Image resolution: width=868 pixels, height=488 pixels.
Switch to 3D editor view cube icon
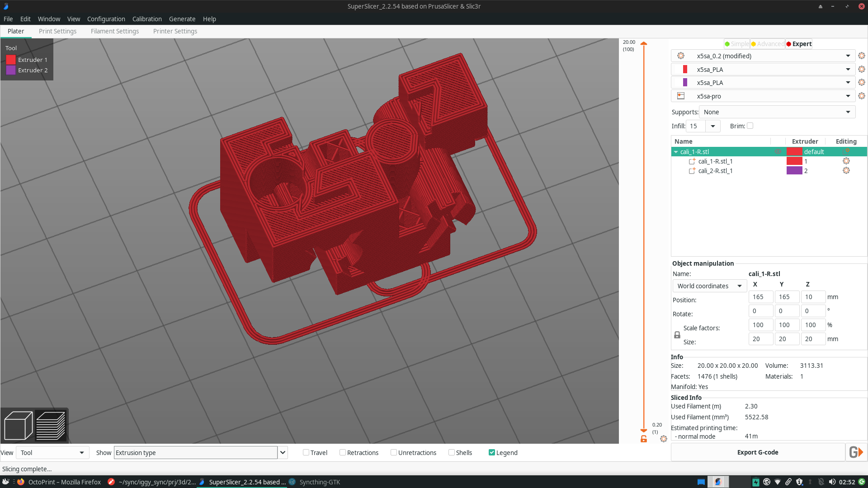coord(18,425)
